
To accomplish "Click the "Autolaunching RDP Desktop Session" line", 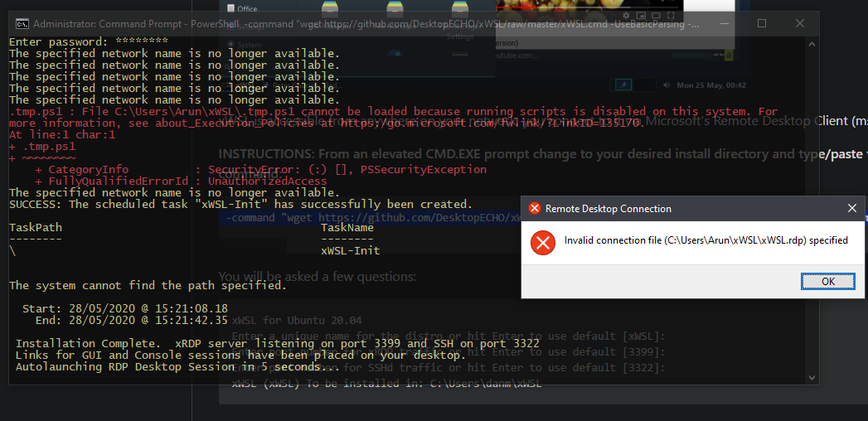I will [x=176, y=367].
